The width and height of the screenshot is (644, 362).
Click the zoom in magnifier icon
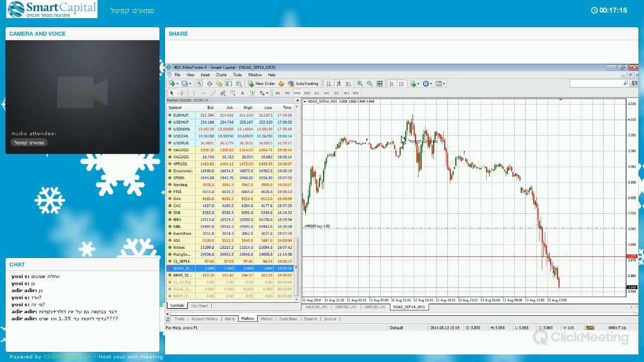click(360, 83)
